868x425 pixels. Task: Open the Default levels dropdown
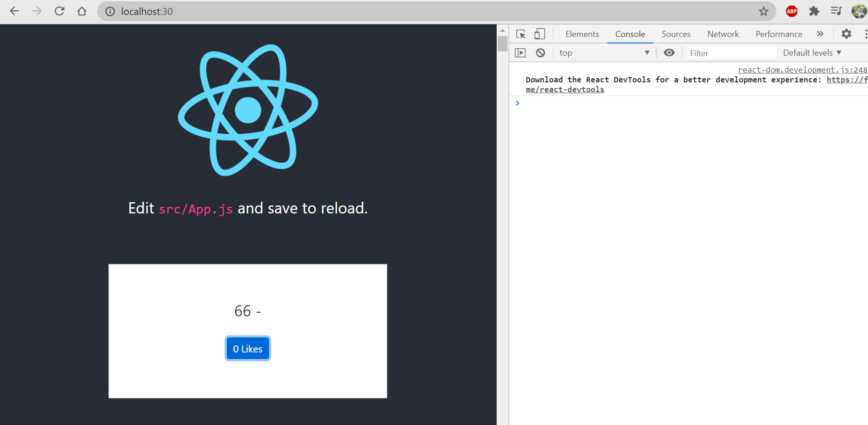pos(812,53)
